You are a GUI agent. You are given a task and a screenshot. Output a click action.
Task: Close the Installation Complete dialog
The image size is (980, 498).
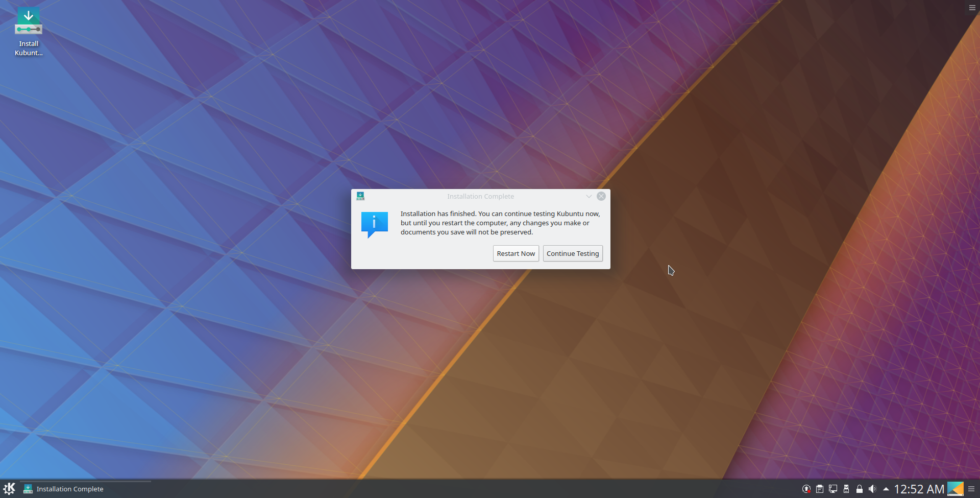pos(601,196)
